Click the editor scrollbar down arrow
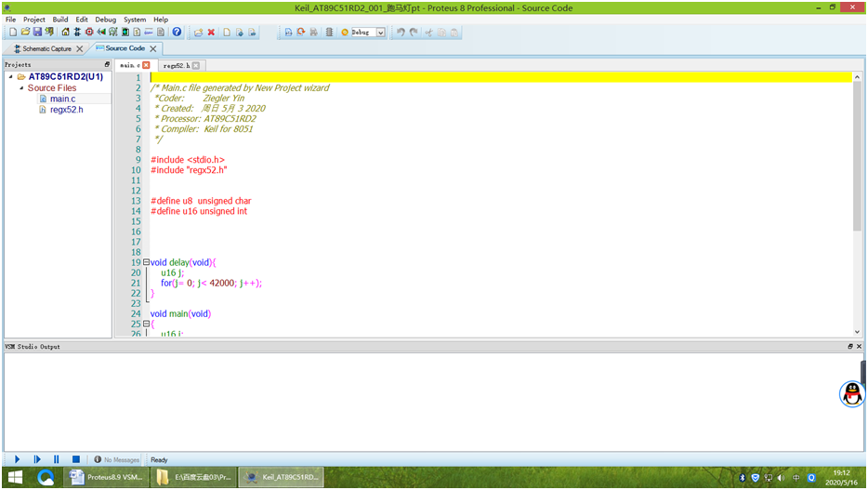868x490 pixels. 857,332
